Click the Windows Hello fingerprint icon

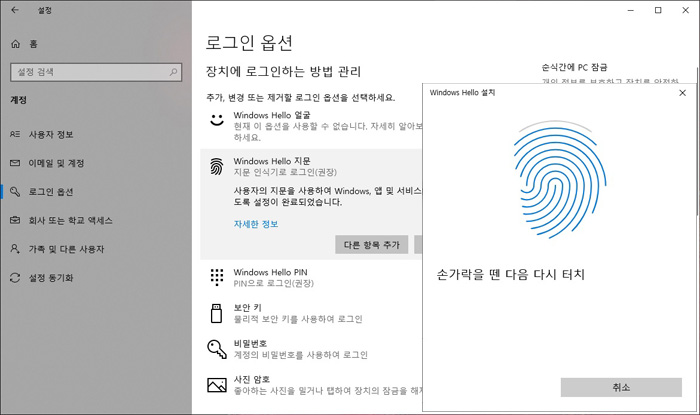pyautogui.click(x=216, y=166)
